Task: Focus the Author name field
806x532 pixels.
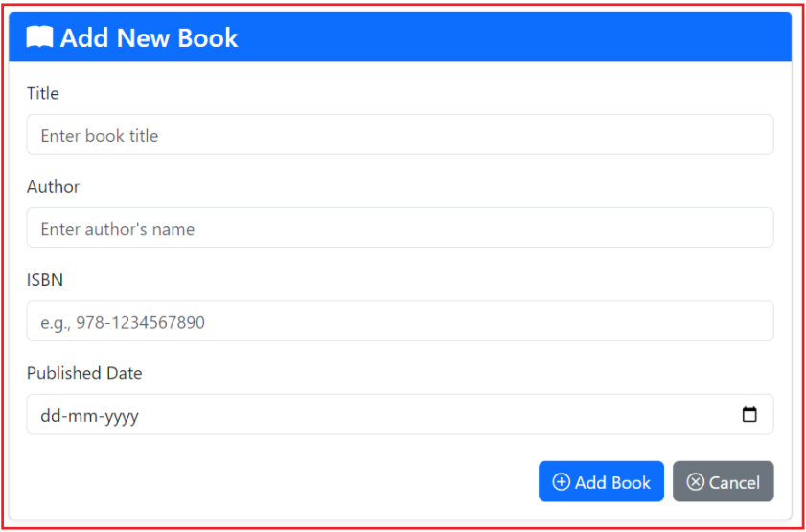Action: tap(400, 228)
